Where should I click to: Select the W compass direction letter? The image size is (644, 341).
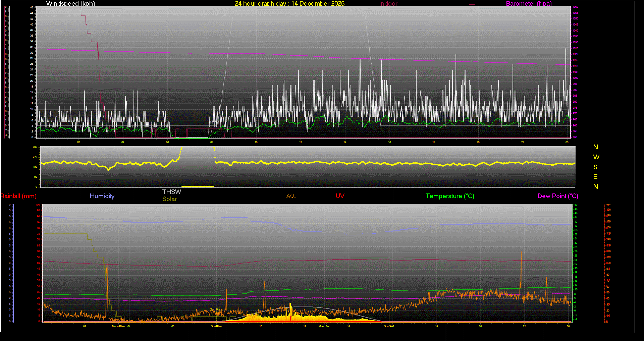[596, 157]
